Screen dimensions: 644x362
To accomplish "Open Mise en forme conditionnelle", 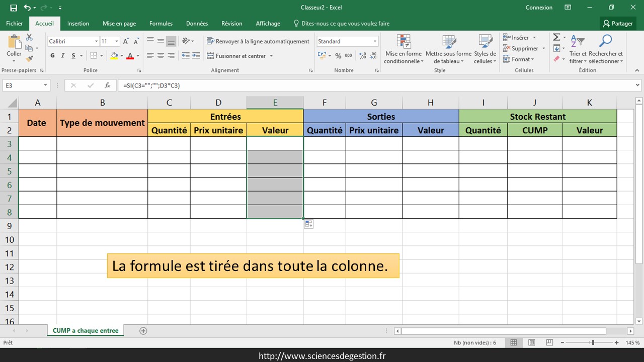I will (x=404, y=49).
